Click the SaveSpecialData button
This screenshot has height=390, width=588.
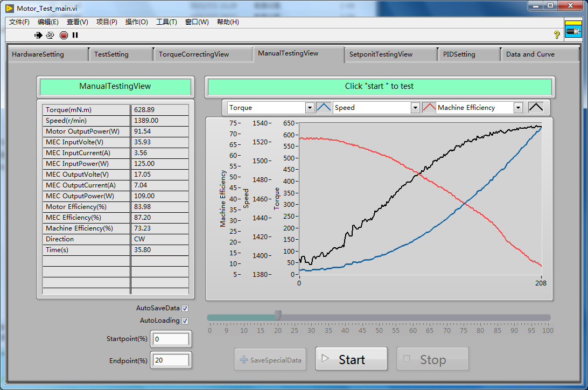[x=270, y=360]
